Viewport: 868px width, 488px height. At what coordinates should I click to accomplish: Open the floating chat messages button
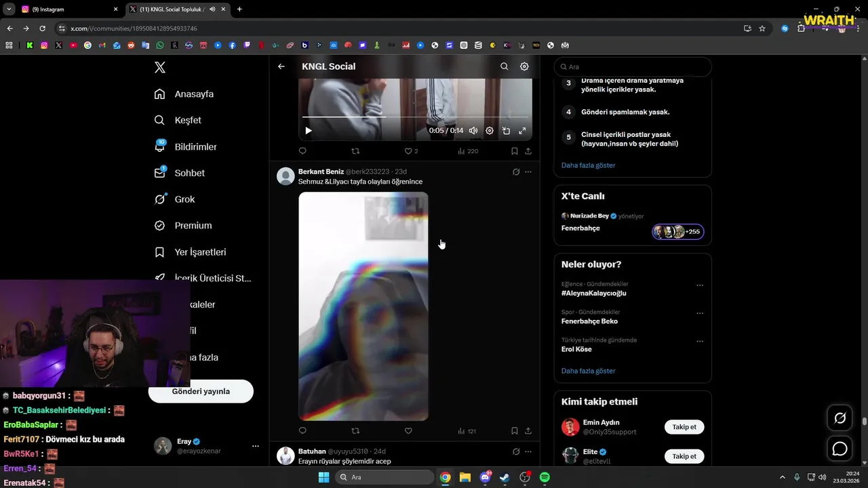tap(840, 449)
